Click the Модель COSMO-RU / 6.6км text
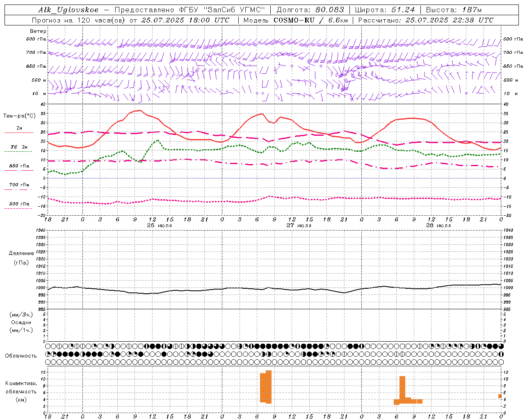 pos(296,20)
